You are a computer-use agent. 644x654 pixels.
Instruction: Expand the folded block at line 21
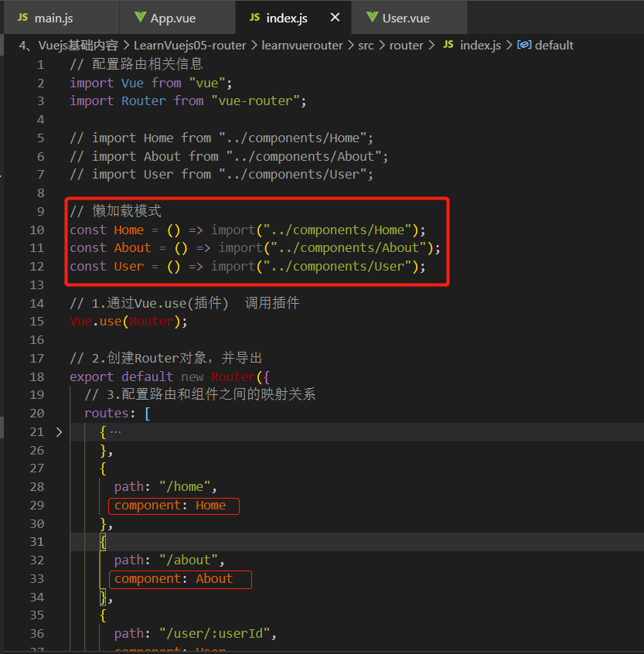point(59,432)
